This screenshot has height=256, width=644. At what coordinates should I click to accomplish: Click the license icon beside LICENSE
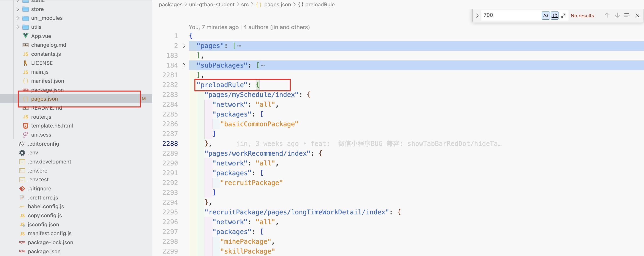(25, 63)
